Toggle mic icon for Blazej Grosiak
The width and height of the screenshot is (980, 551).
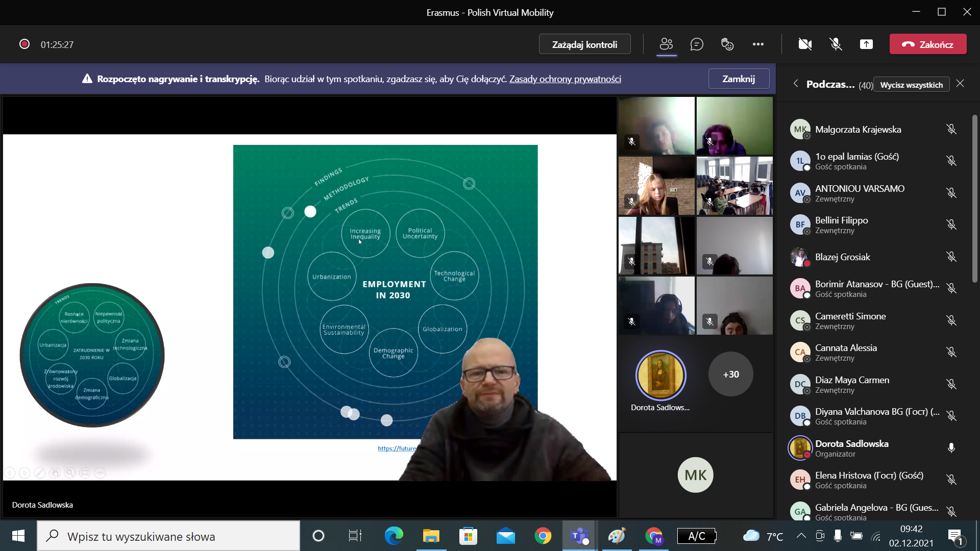pos(951,257)
